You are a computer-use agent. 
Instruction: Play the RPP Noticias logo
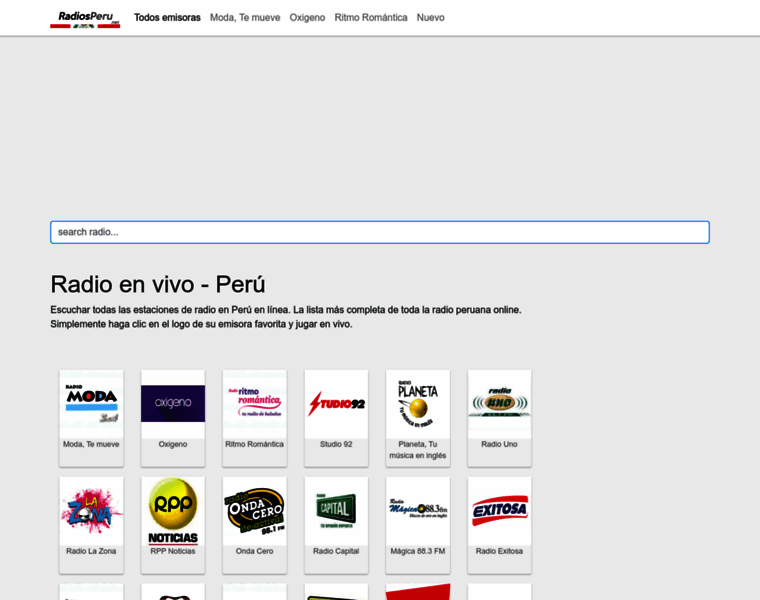(173, 511)
